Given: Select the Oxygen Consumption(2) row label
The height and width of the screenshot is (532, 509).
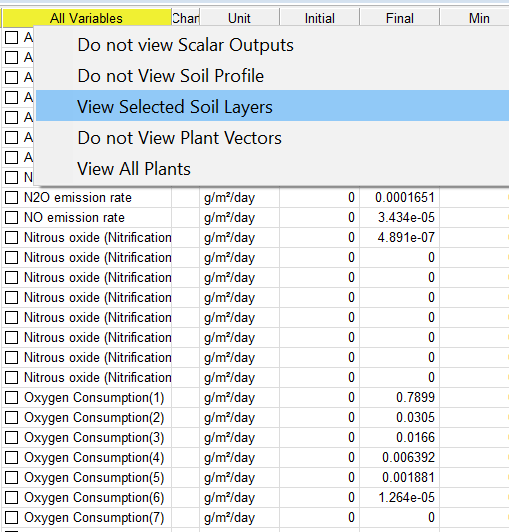Looking at the screenshot, I should click(94, 417).
